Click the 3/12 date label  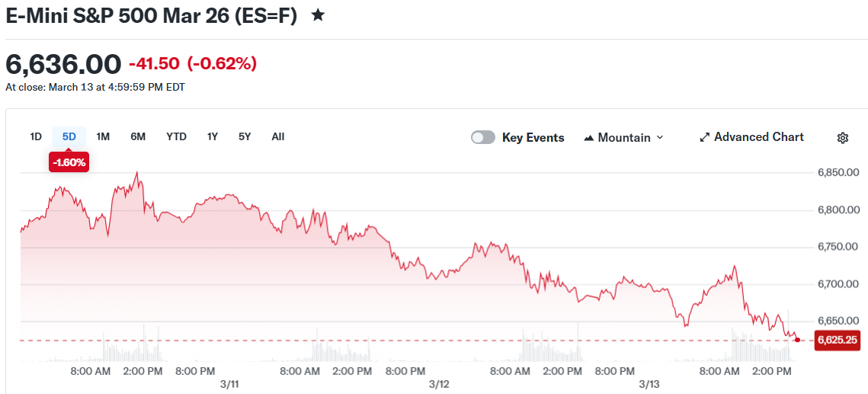(x=438, y=383)
